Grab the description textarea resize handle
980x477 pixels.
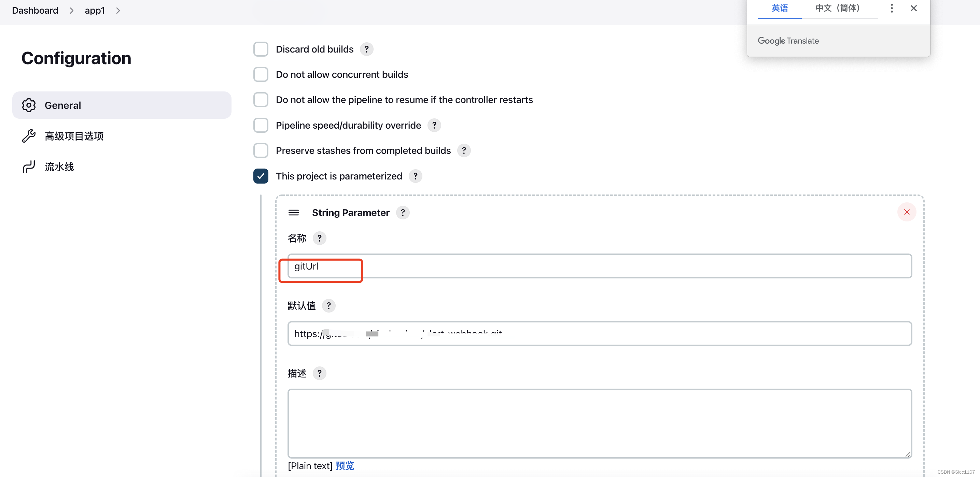tap(908, 454)
